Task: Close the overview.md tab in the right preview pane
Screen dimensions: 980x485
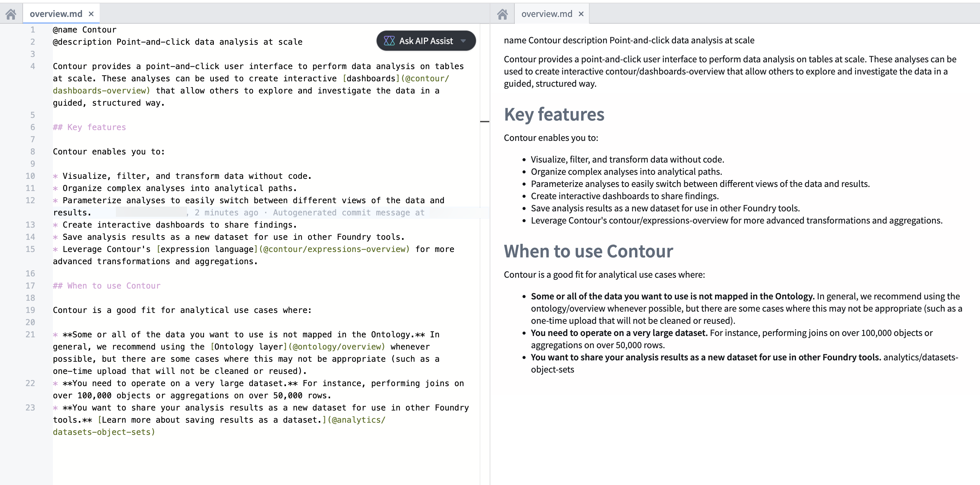Action: pos(581,14)
